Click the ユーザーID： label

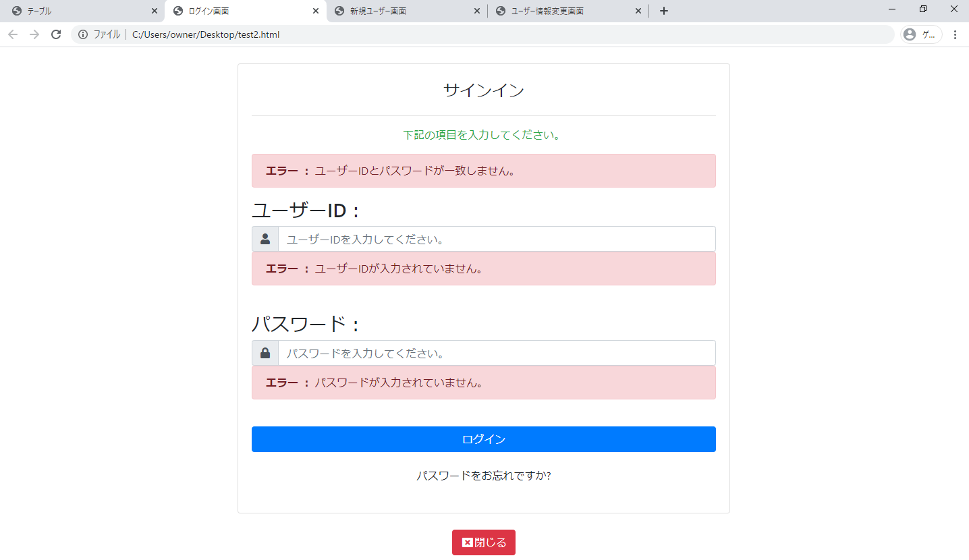click(306, 211)
